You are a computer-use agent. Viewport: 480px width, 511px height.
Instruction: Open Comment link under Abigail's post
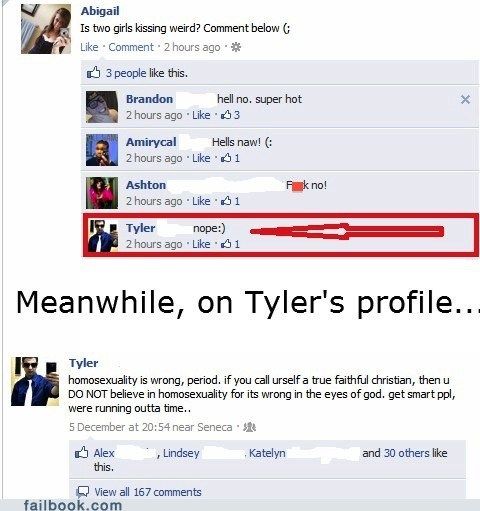pos(131,47)
